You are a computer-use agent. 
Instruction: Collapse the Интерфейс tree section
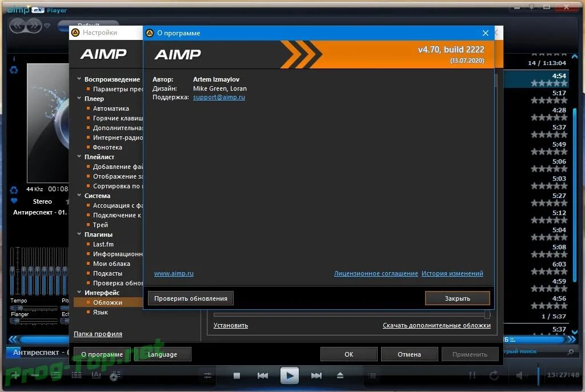point(79,292)
